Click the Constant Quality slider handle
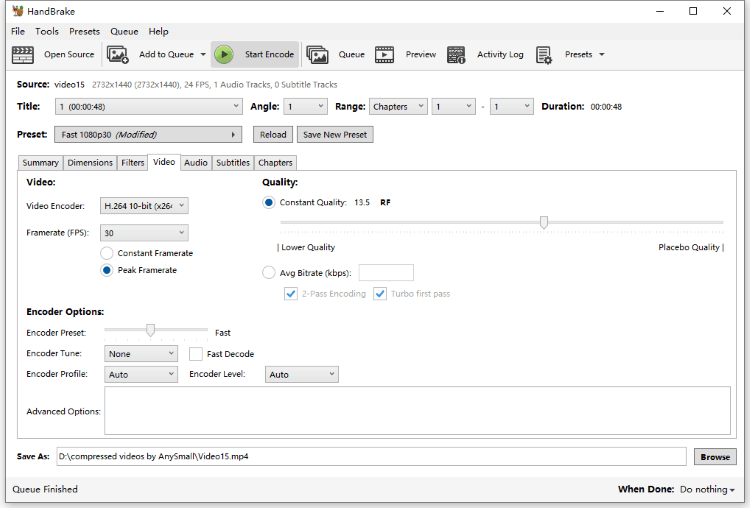Viewport: 750px width, 508px height. [x=544, y=222]
